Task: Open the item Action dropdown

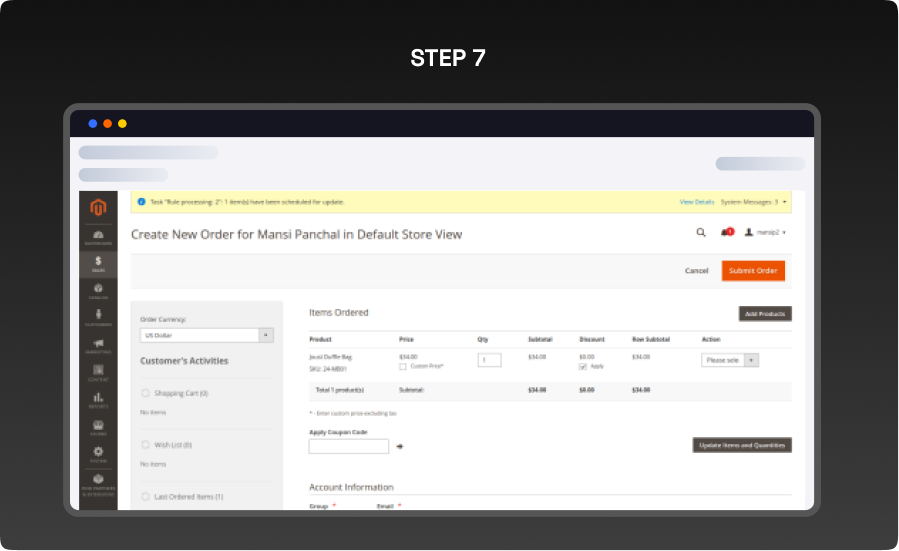Action: tap(730, 360)
